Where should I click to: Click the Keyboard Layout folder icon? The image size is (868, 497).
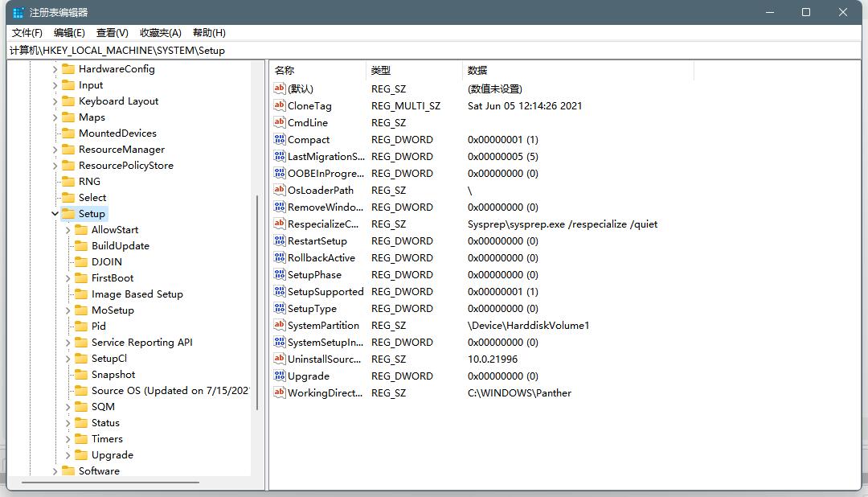pos(68,101)
